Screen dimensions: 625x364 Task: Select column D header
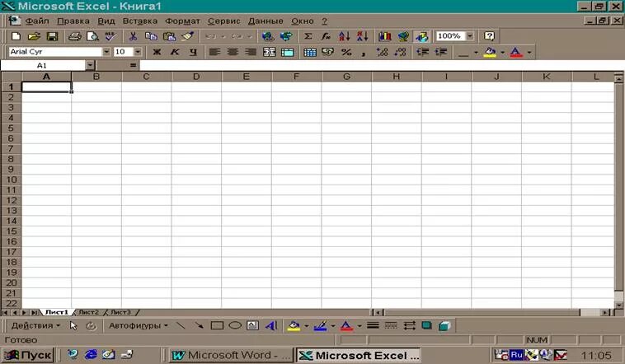click(196, 77)
